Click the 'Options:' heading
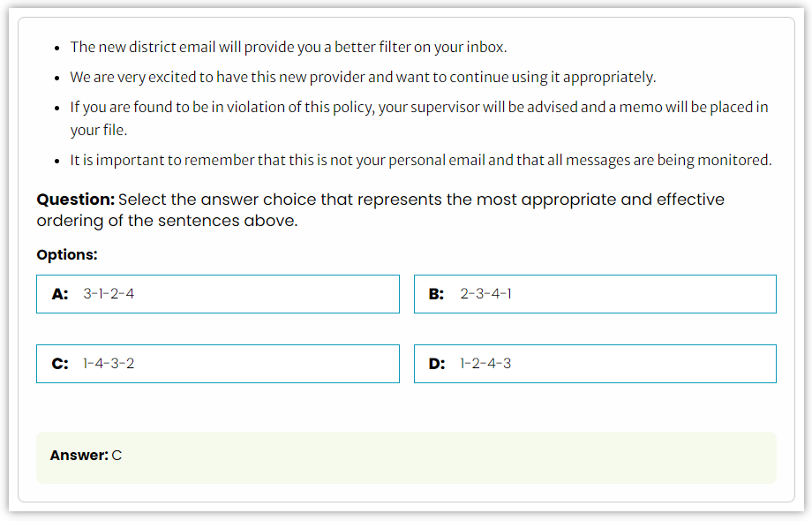Viewport: 812px width, 521px height. (67, 255)
